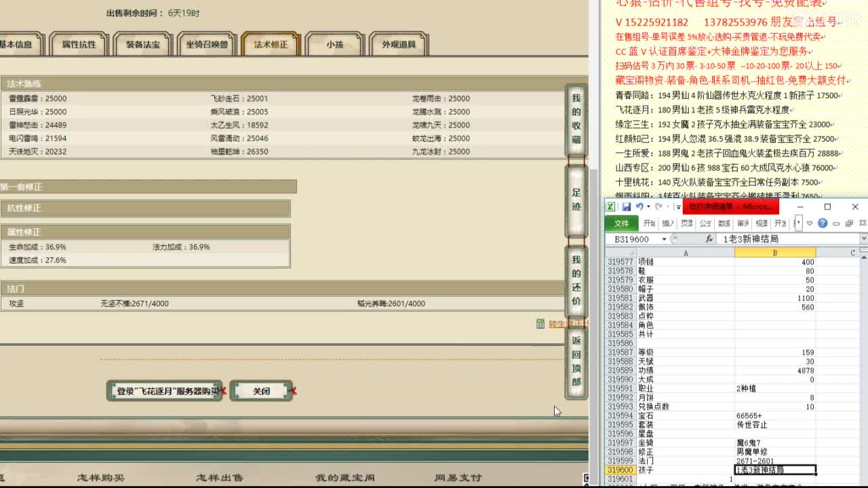Click the redo arrow in Excel
Image resolution: width=868 pixels, height=488 pixels.
pyautogui.click(x=658, y=207)
